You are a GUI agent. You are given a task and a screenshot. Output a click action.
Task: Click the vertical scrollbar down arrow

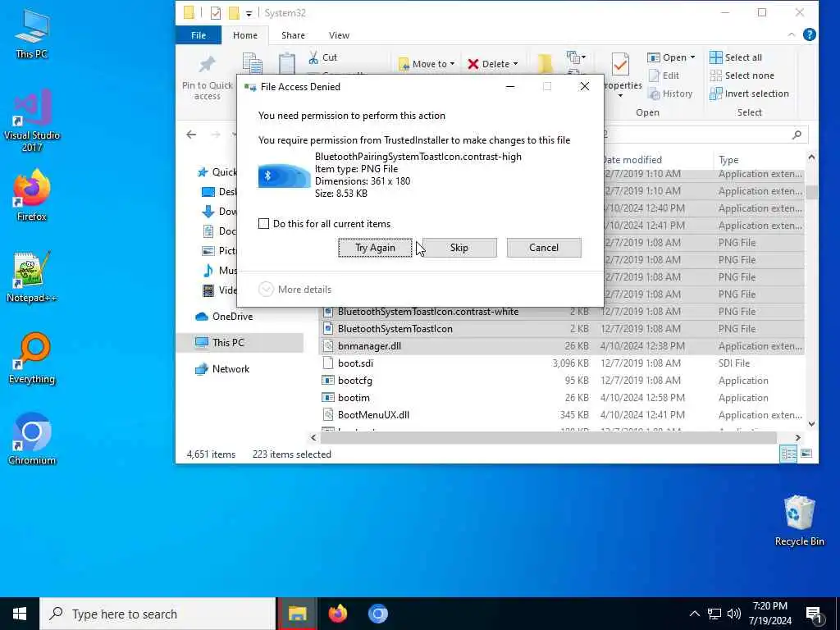[x=811, y=424]
